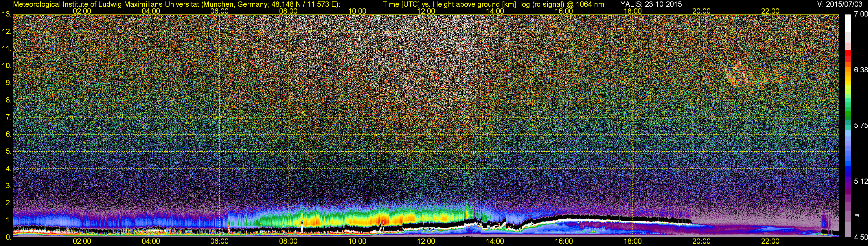The width and height of the screenshot is (868, 246).
Task: Select the 10:00 label on the top time axis
Action: pyautogui.click(x=357, y=11)
